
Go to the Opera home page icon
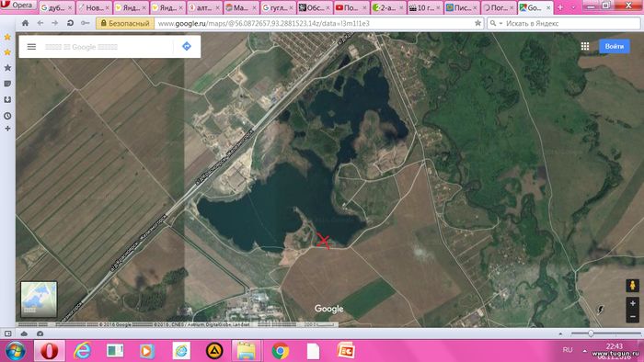25,23
